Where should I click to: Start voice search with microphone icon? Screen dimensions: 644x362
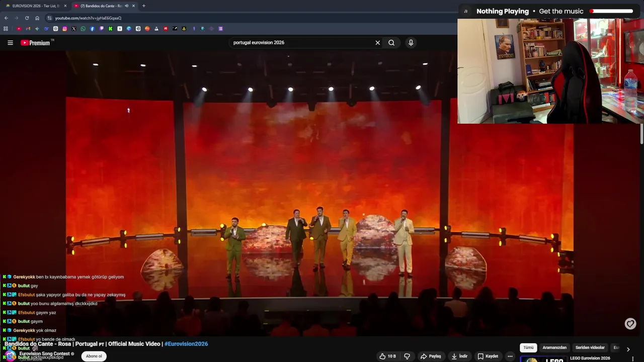click(411, 43)
